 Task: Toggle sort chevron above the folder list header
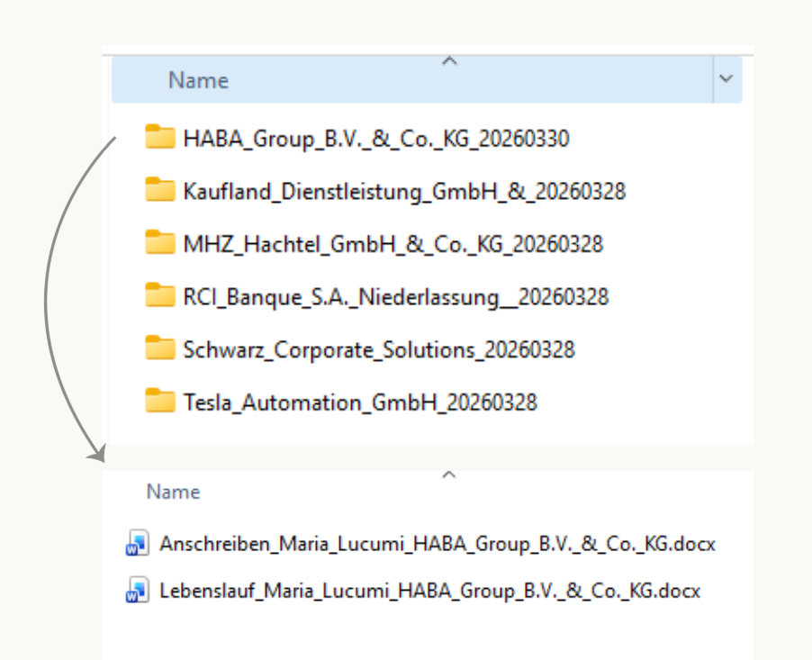pyautogui.click(x=450, y=61)
